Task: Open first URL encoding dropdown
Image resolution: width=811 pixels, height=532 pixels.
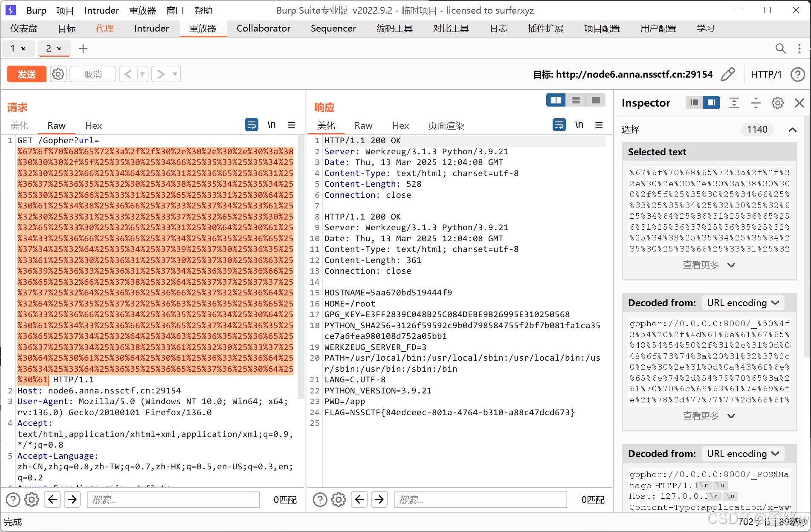Action: tap(743, 303)
